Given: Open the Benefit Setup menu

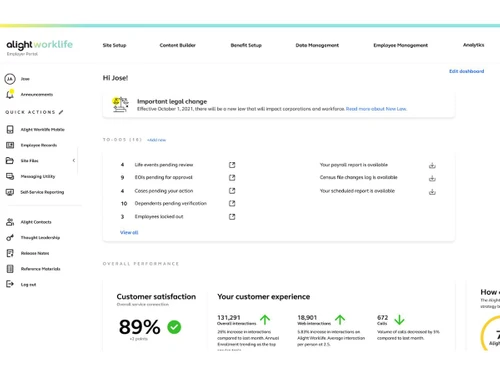Looking at the screenshot, I should point(246,45).
